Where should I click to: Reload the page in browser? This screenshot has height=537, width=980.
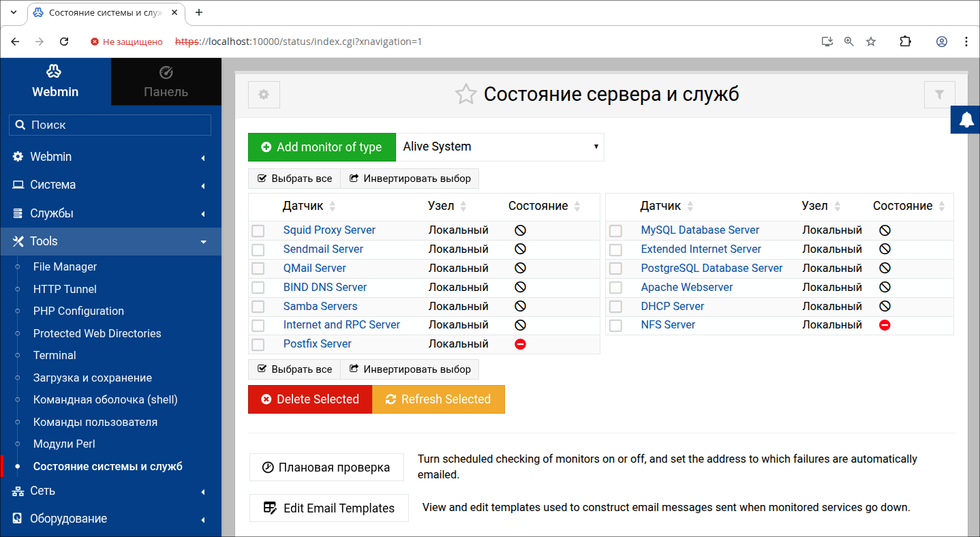[x=64, y=42]
